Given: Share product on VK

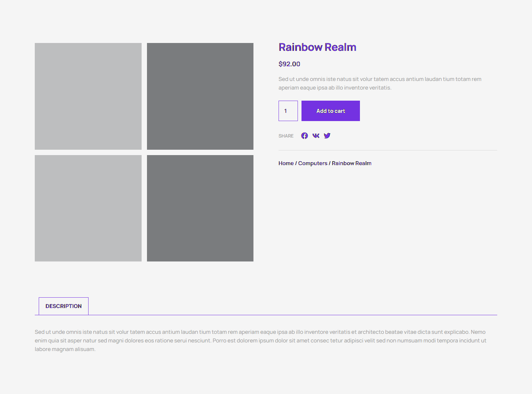Looking at the screenshot, I should 316,136.
